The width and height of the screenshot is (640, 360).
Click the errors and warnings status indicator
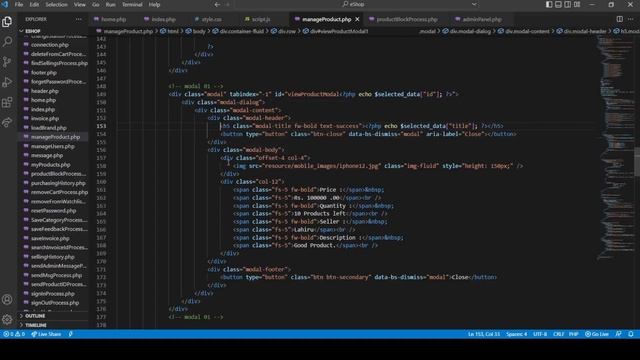(x=14, y=334)
